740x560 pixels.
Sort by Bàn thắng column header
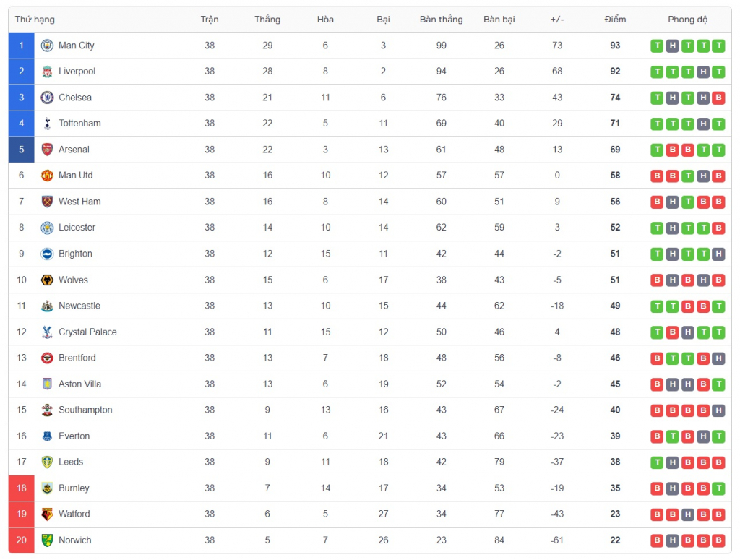point(442,20)
